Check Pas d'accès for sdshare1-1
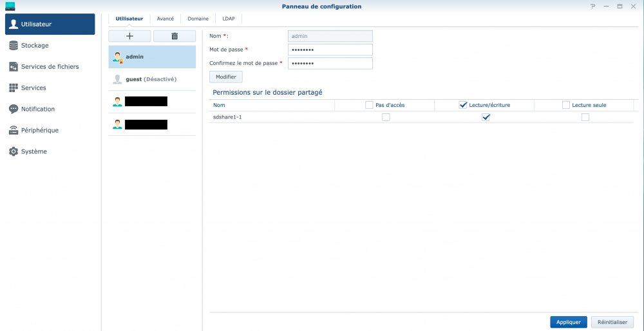 pos(386,117)
